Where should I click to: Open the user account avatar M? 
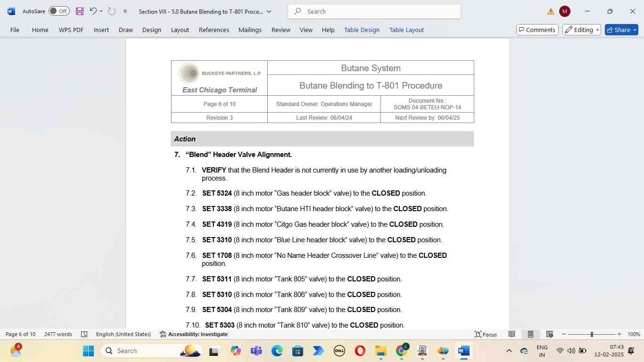click(565, 11)
